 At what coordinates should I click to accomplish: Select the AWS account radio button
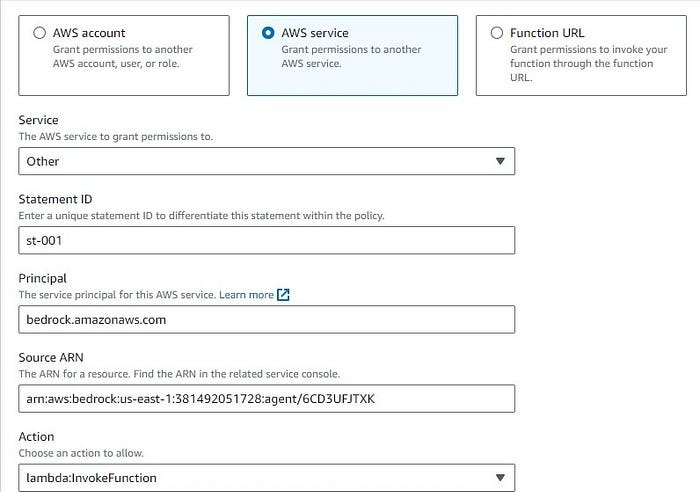[40, 33]
